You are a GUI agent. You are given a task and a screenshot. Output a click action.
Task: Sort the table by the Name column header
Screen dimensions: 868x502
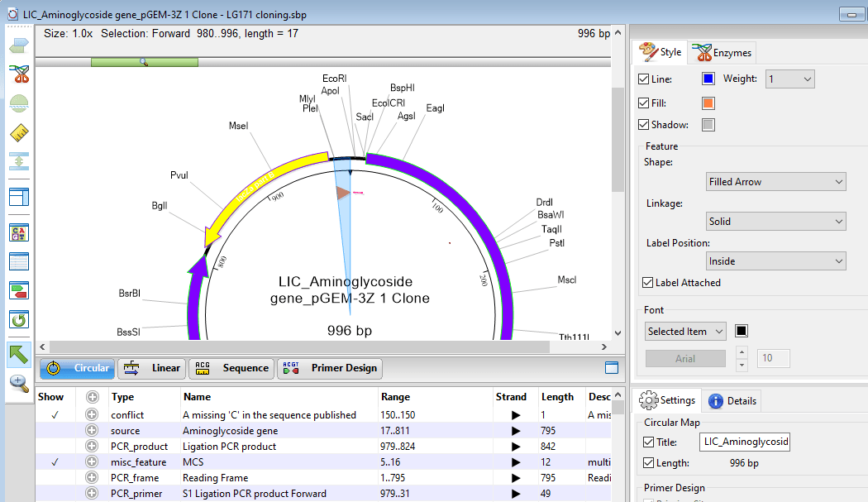click(x=197, y=397)
